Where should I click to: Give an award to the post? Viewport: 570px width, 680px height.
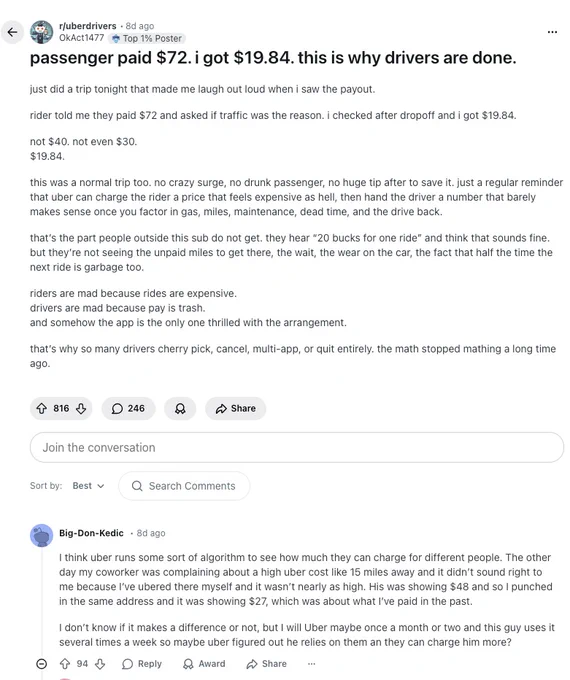coord(180,408)
